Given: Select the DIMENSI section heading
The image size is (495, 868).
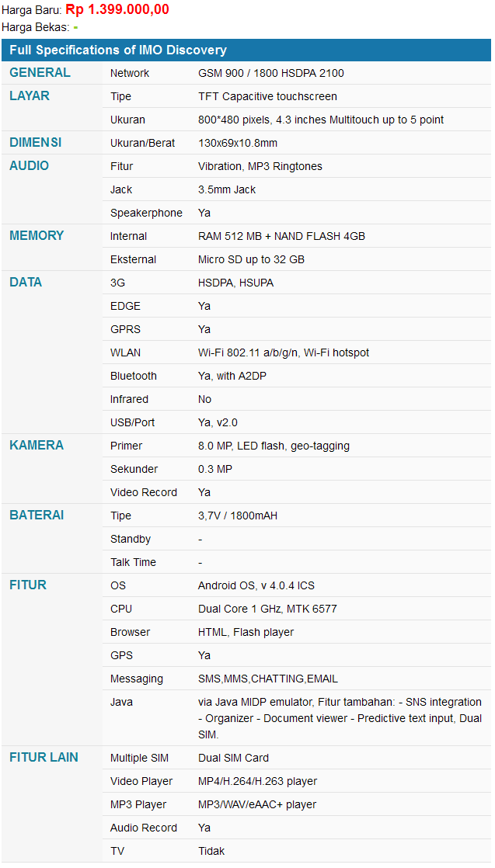Looking at the screenshot, I should click(36, 143).
